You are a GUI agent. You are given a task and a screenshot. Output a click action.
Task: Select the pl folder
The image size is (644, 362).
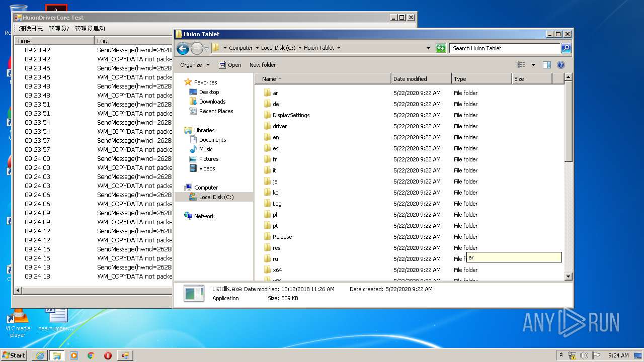tap(275, 215)
